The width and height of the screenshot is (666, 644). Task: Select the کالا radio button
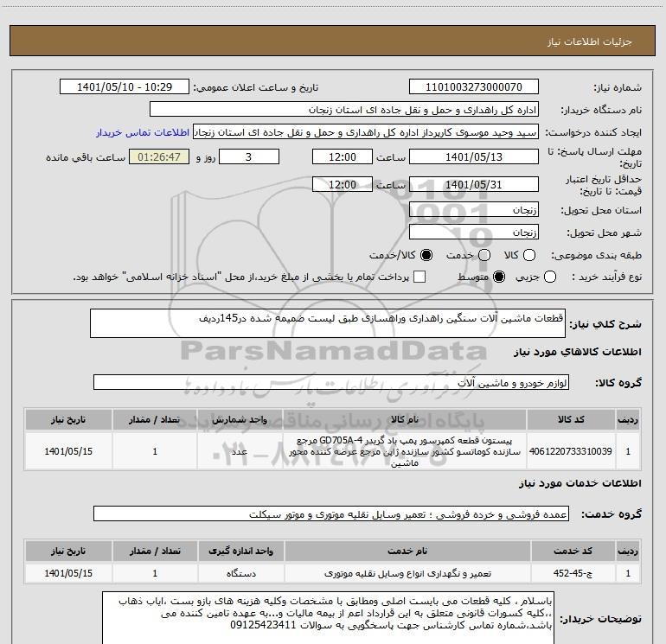tap(529, 255)
